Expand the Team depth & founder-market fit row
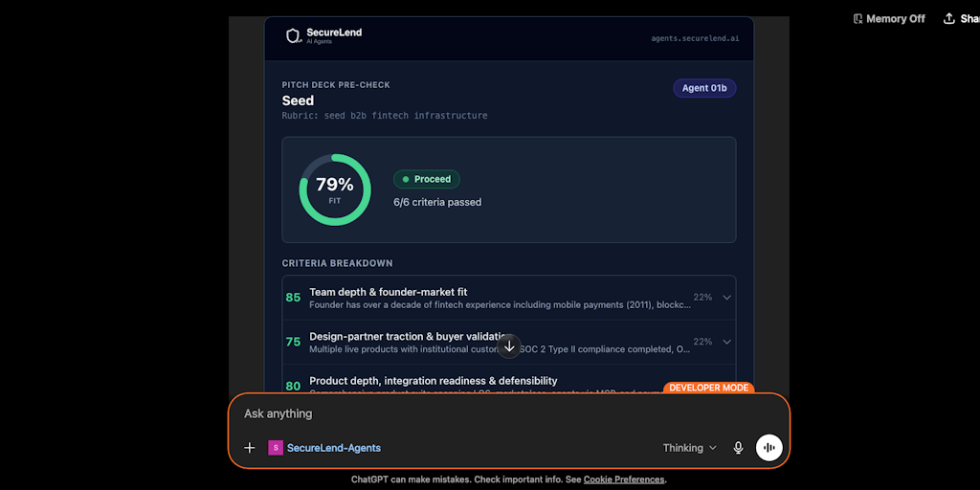The width and height of the screenshot is (980, 490). pyautogui.click(x=509, y=298)
